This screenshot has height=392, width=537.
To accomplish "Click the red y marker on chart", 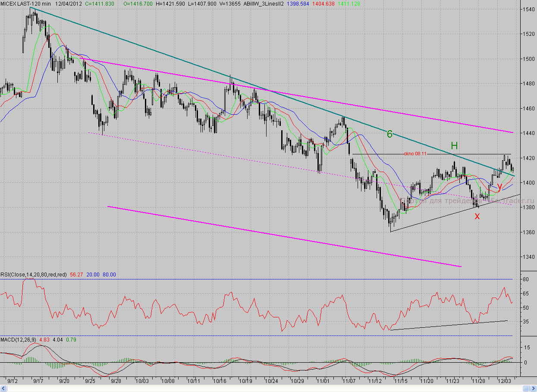I will coord(499,187).
